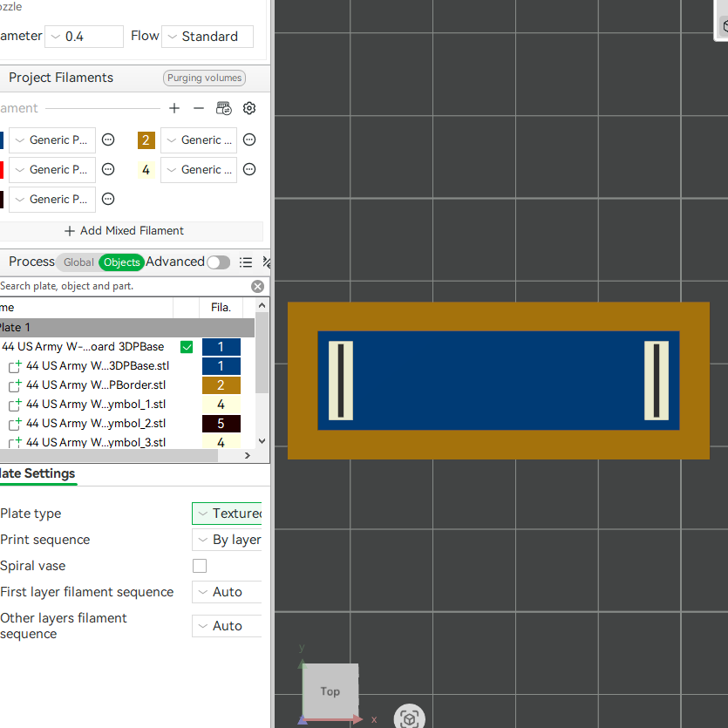
Task: Select the part icon of 3DPBase.stl
Action: 16,366
